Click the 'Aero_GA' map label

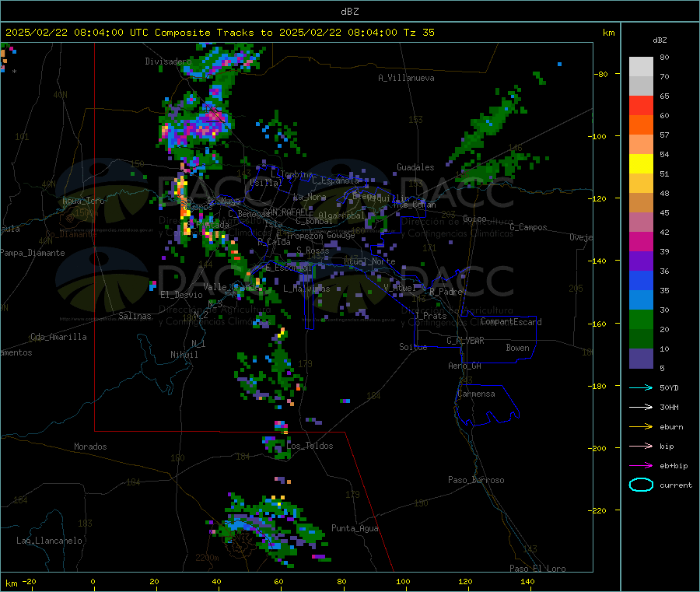click(x=464, y=366)
